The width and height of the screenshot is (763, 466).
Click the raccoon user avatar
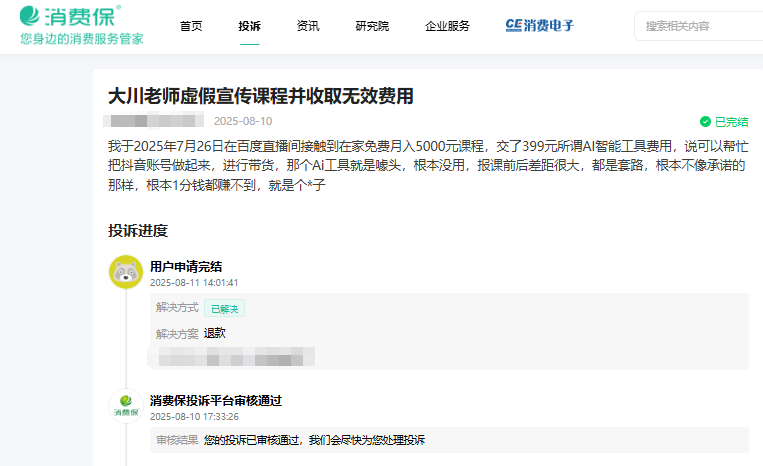point(126,272)
